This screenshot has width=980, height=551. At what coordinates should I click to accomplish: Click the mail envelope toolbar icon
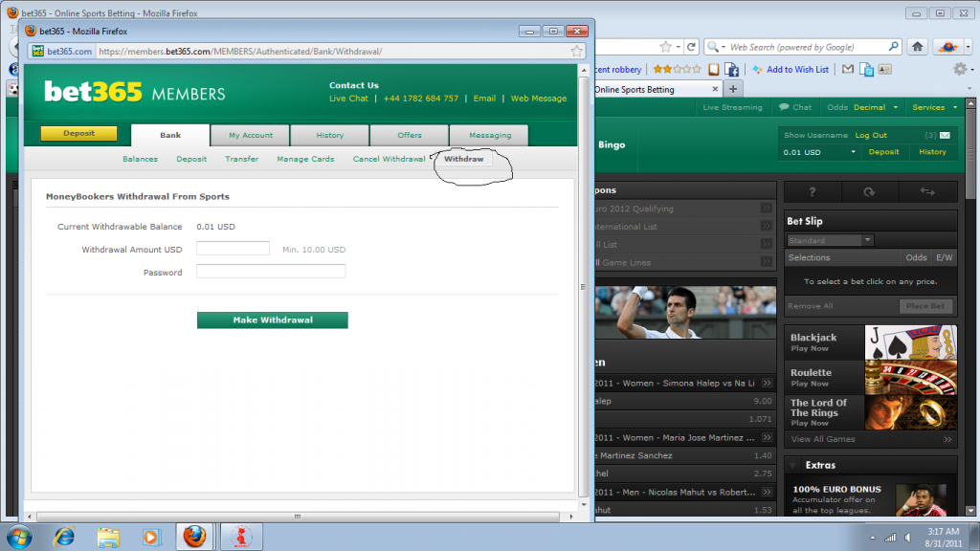pos(848,69)
